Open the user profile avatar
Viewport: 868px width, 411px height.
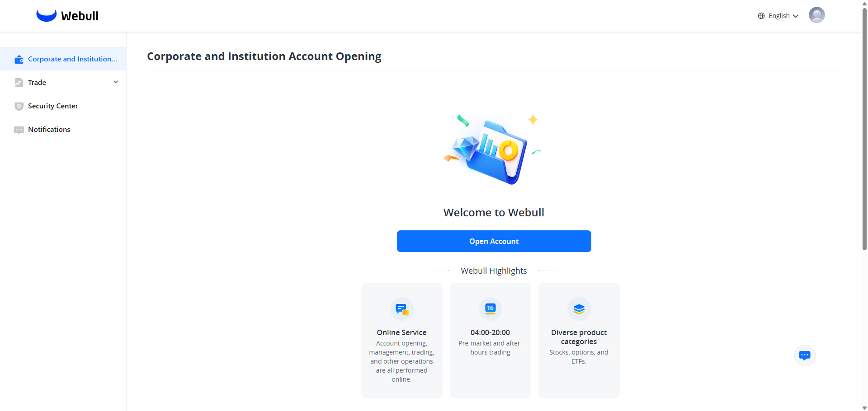click(816, 15)
